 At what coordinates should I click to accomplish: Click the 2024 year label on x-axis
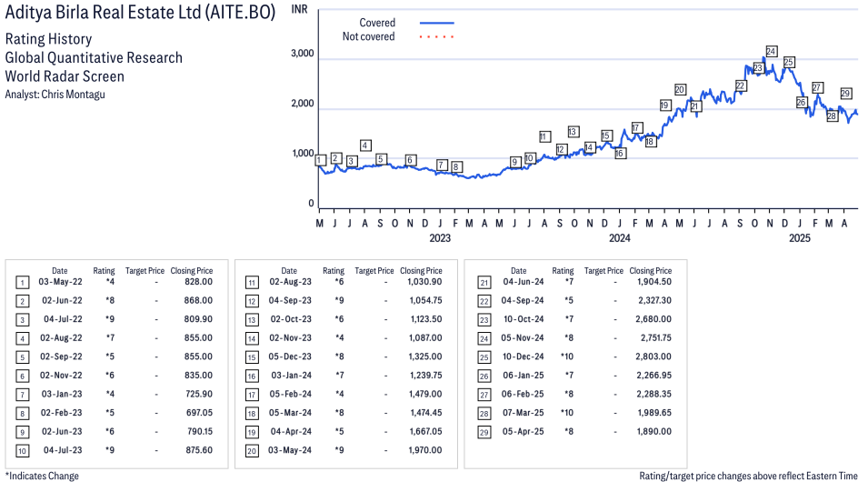pos(620,238)
